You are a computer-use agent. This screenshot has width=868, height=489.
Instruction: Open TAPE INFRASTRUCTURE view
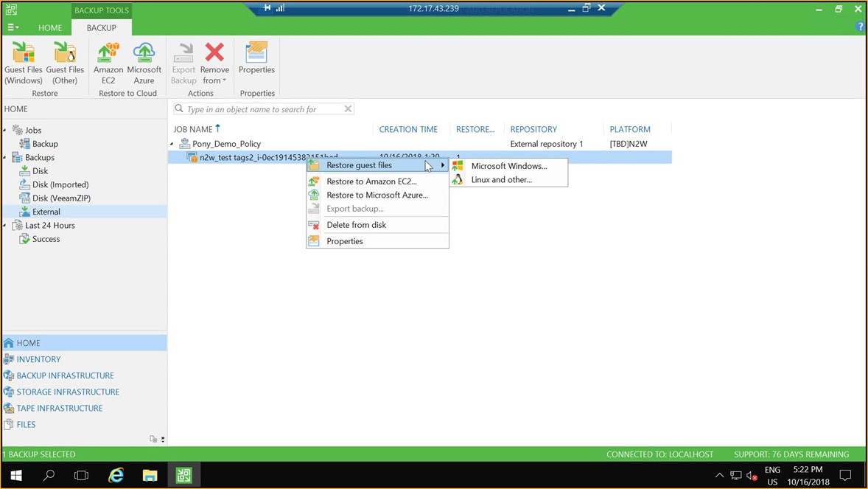click(x=84, y=408)
